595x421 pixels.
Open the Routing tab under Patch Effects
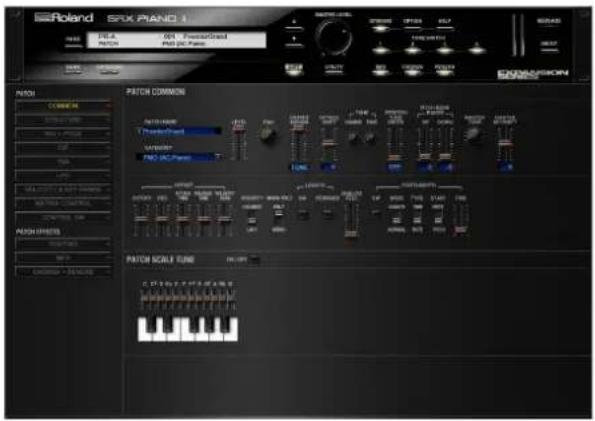click(63, 244)
